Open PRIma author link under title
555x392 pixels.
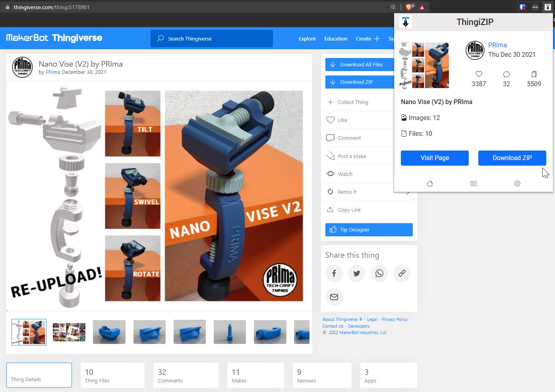click(x=53, y=72)
